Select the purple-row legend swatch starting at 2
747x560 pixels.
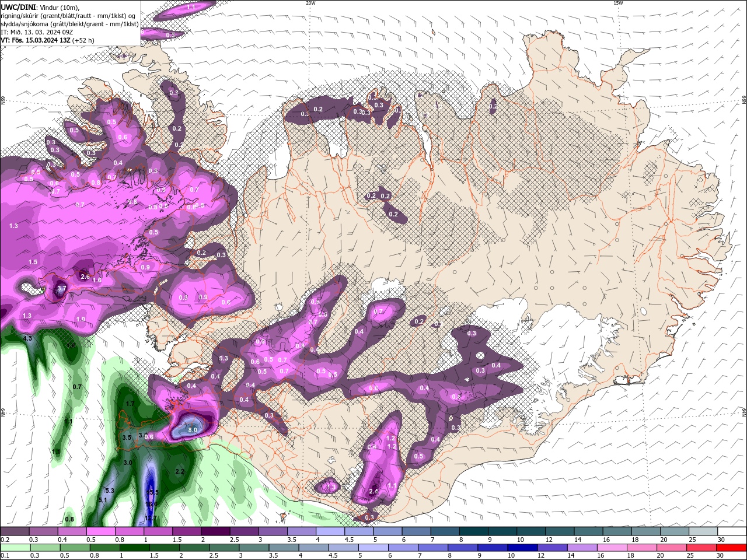215,531
